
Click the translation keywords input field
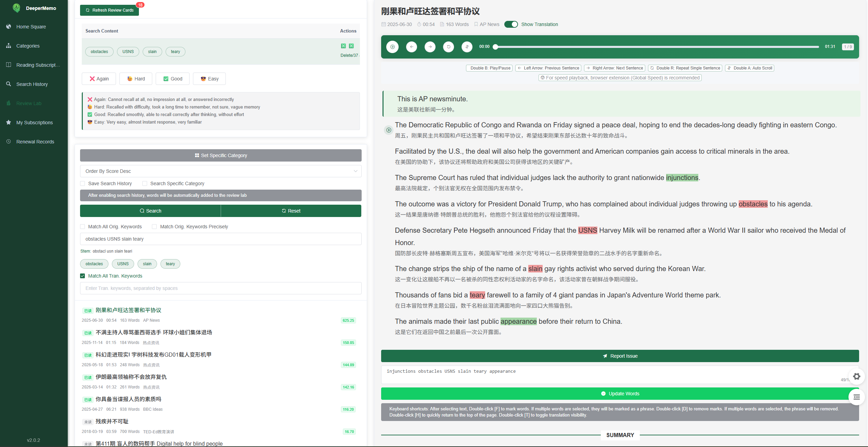click(221, 288)
